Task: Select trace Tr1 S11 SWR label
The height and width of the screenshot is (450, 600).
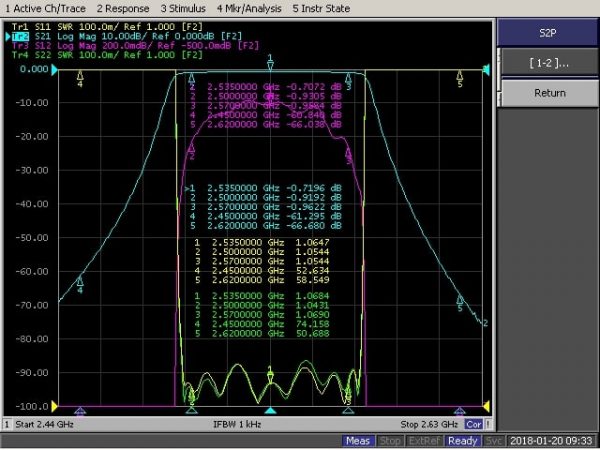Action: point(107,27)
